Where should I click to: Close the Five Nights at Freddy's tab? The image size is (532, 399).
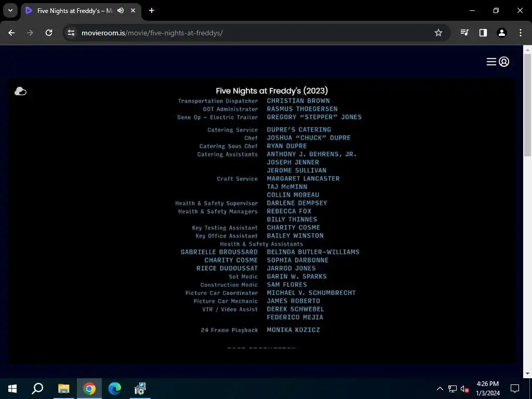(x=133, y=10)
